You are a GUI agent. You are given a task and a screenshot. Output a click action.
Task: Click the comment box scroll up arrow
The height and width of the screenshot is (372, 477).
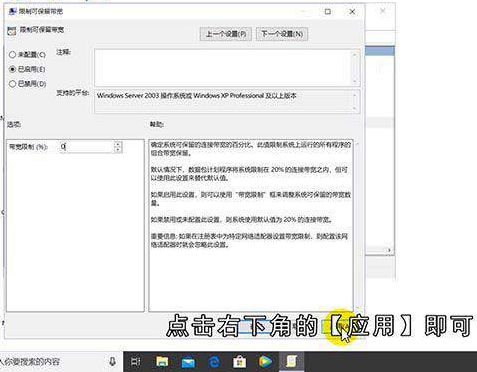click(355, 54)
